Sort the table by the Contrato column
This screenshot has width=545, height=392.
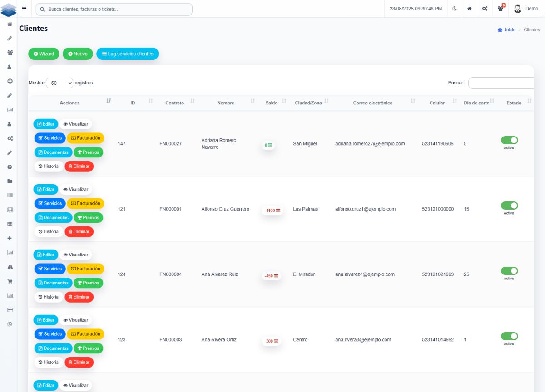(174, 103)
